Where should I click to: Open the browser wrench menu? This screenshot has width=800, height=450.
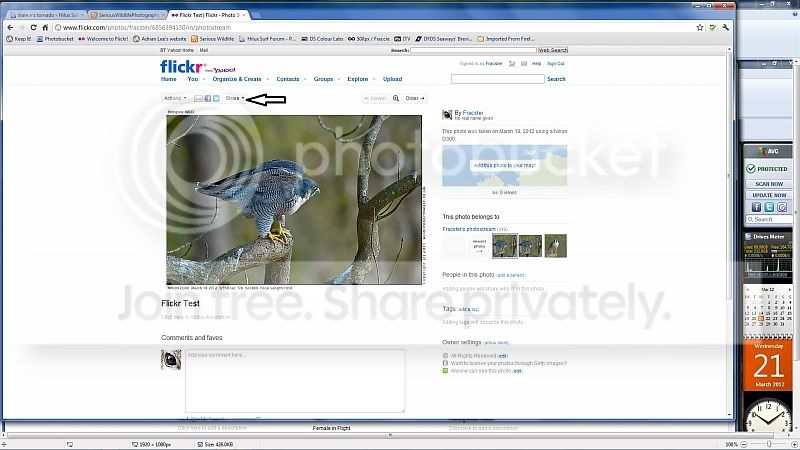pyautogui.click(x=726, y=28)
